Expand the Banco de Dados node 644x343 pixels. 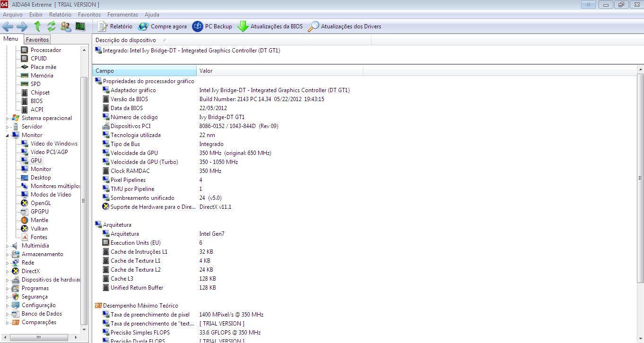tap(7, 314)
